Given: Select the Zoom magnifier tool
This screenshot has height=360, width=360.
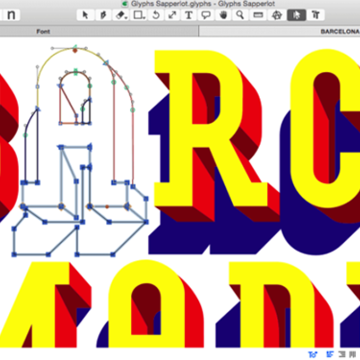Looking at the screenshot, I should tap(240, 15).
